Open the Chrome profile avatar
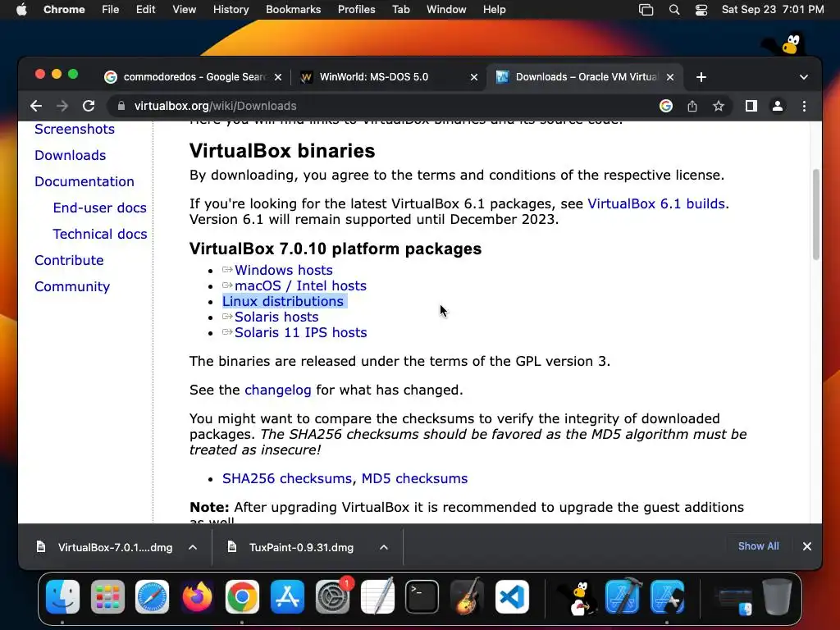Viewport: 840px width, 630px height. point(778,106)
